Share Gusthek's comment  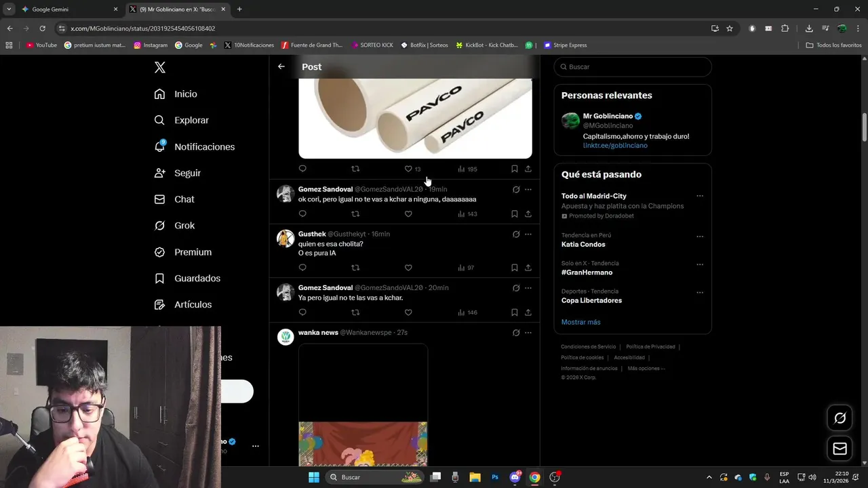[x=528, y=268]
